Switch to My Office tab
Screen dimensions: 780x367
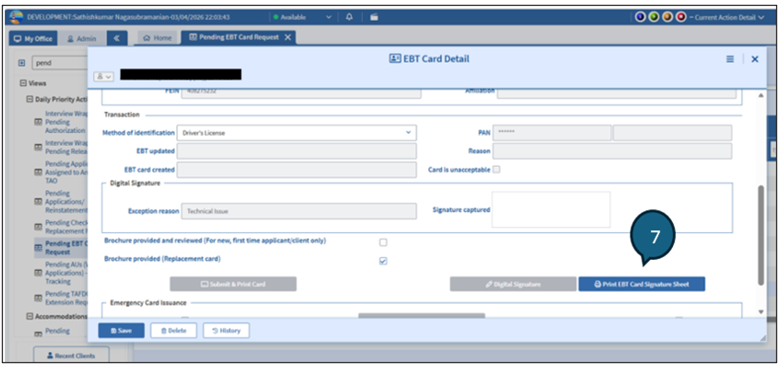pyautogui.click(x=33, y=38)
